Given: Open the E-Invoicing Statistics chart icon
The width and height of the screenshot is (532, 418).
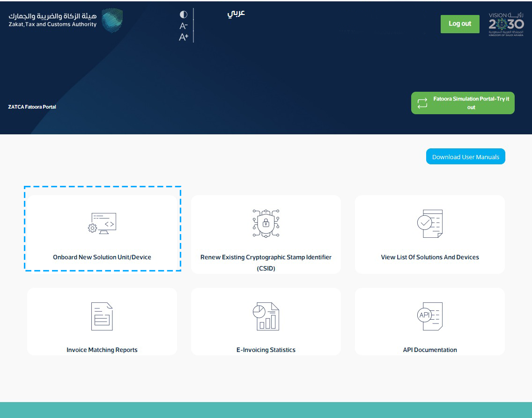Looking at the screenshot, I should [x=266, y=316].
